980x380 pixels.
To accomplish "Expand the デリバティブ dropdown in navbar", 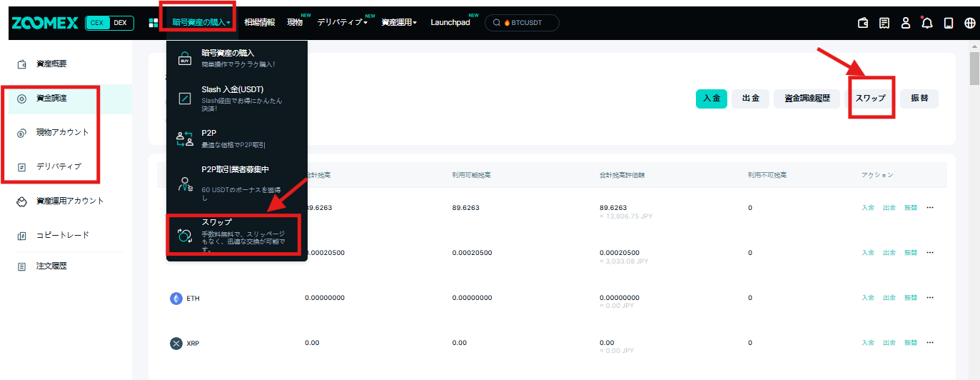I will coord(342,23).
